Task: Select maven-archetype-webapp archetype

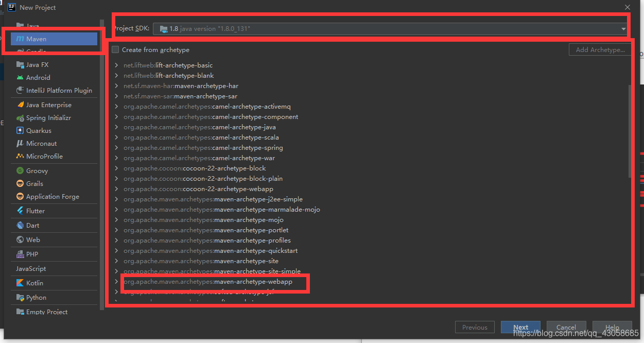Action: pos(207,282)
